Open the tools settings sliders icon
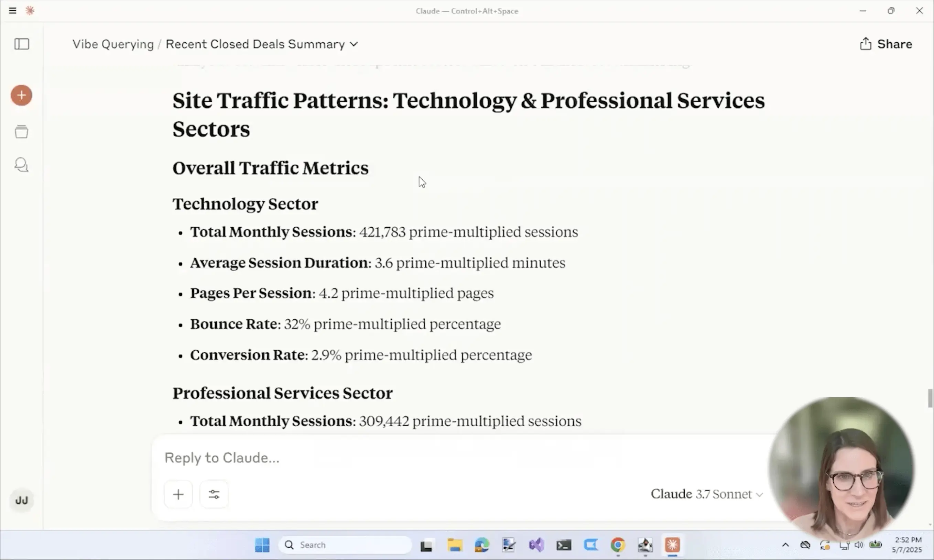Viewport: 934px width, 560px height. coord(214,494)
